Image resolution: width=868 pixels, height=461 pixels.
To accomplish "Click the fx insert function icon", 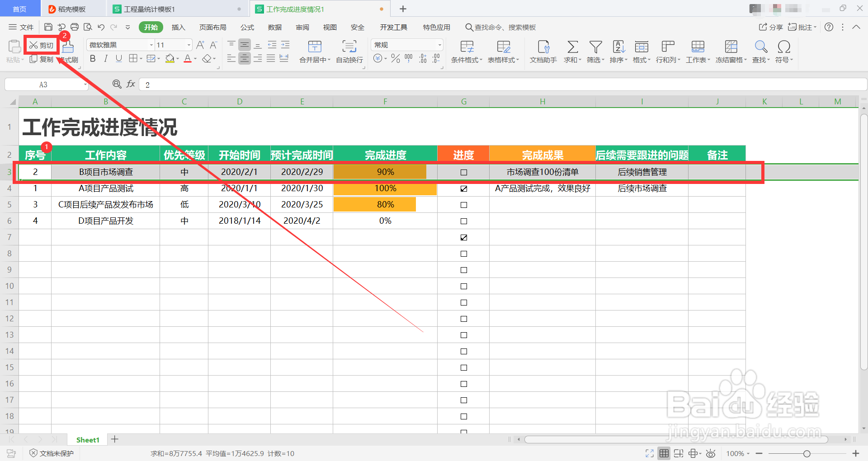I will 131,84.
